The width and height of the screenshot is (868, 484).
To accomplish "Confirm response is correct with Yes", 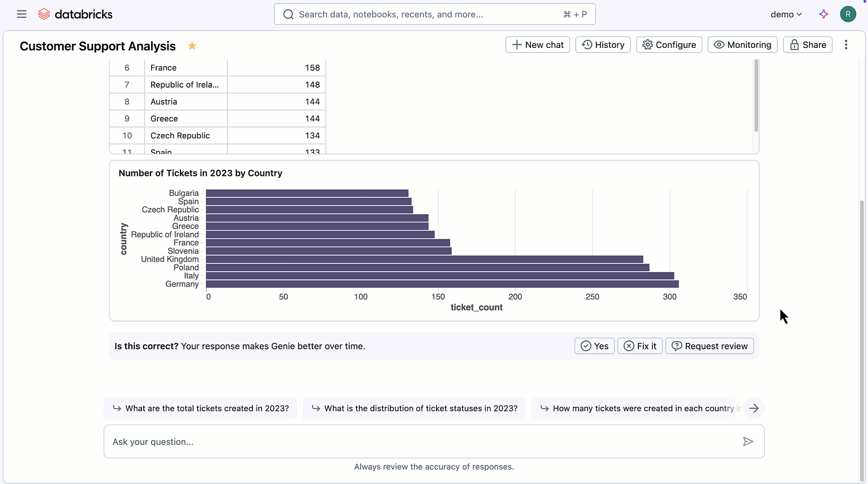I will click(x=594, y=346).
